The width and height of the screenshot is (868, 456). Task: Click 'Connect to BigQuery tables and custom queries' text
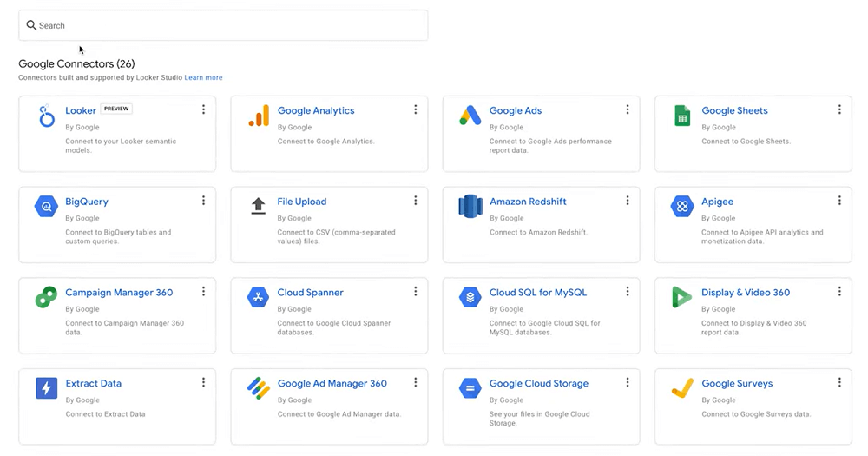point(118,236)
